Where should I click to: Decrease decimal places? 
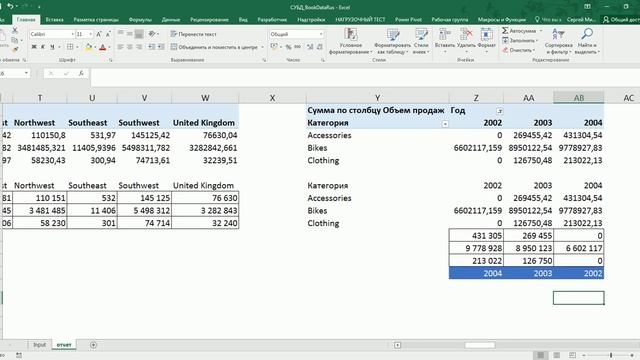[320, 47]
